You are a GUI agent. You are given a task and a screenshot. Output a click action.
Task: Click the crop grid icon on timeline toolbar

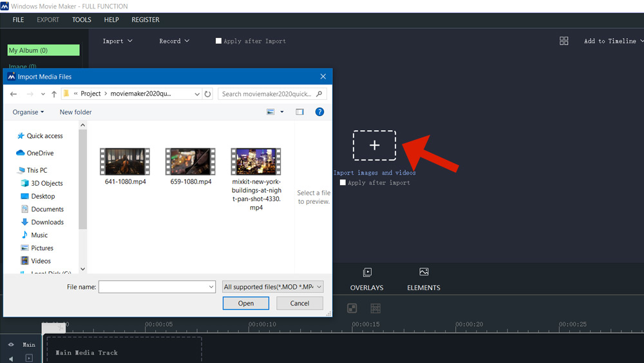pyautogui.click(x=375, y=308)
